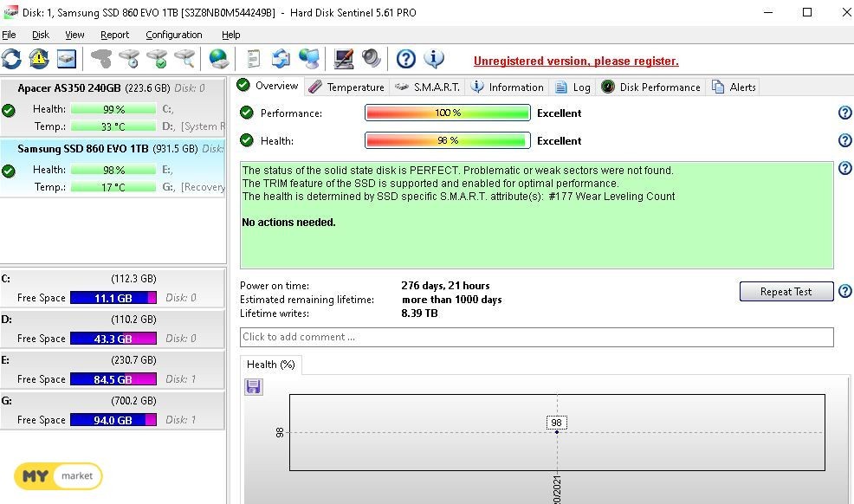
Task: Open the Help menu
Action: [231, 35]
